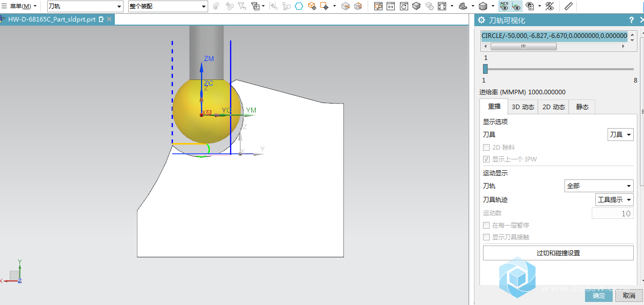The image size is (644, 305).
Task: Expand dropdown arrow beside rectangle snap icon
Action: tap(334, 6)
